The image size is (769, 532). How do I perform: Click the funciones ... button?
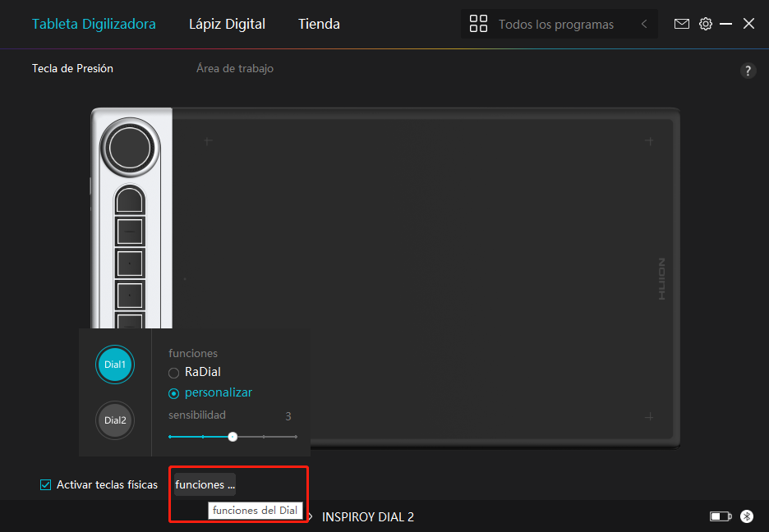point(205,484)
